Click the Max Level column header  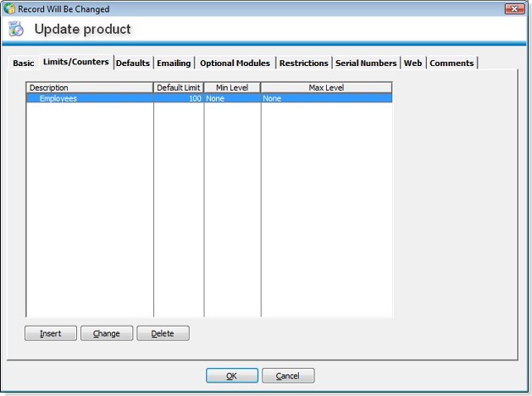326,87
